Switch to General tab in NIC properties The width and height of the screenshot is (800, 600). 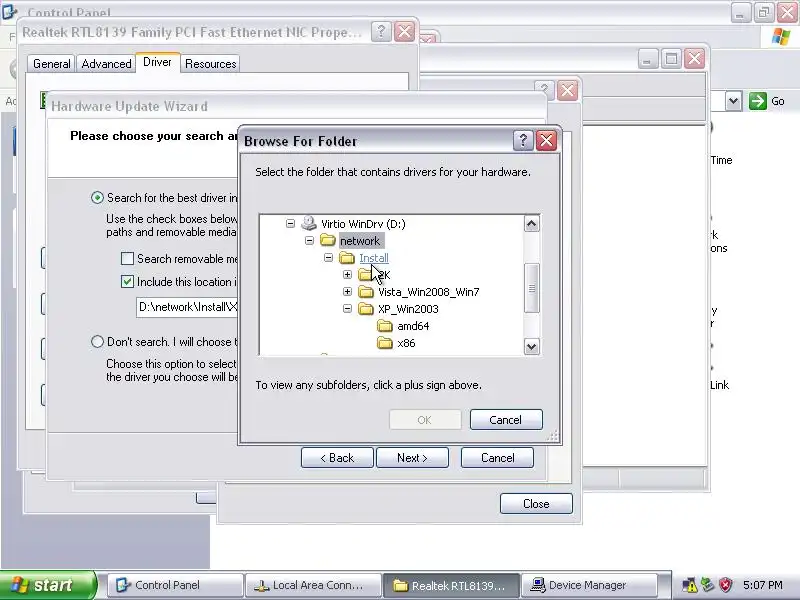52,64
